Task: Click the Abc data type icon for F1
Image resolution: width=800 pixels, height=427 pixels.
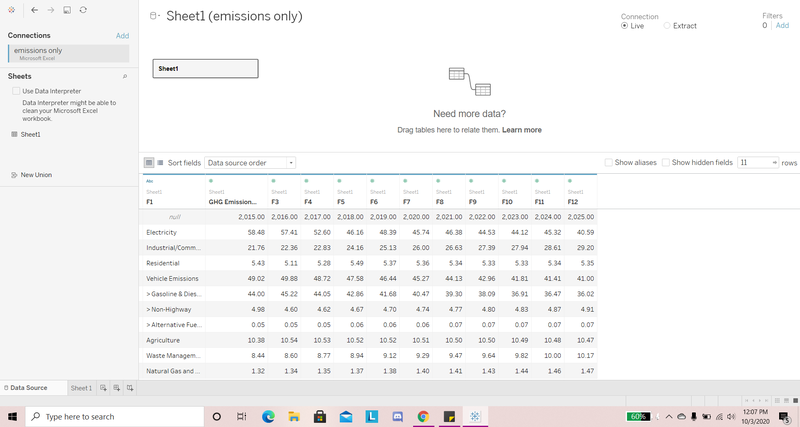Action: (x=149, y=181)
